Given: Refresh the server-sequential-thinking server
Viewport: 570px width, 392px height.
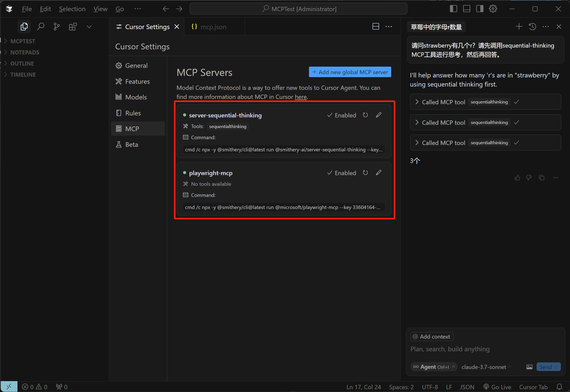Looking at the screenshot, I should click(x=365, y=115).
